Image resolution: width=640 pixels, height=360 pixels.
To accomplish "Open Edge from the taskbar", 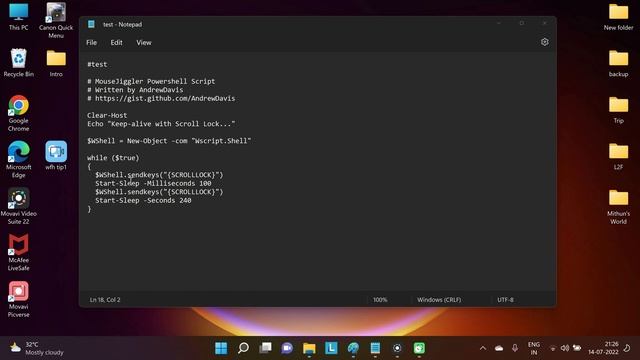I will pyautogui.click(x=353, y=348).
